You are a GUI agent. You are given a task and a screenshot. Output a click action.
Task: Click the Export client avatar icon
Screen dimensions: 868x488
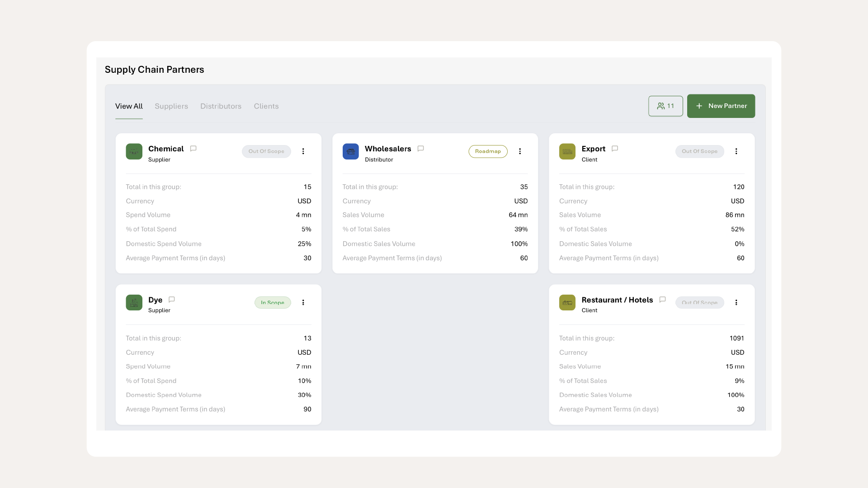click(x=567, y=151)
